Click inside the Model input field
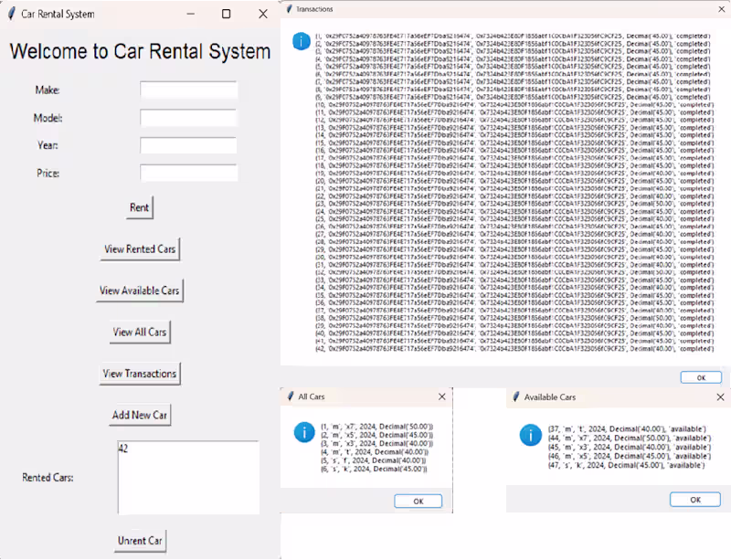 coord(187,118)
